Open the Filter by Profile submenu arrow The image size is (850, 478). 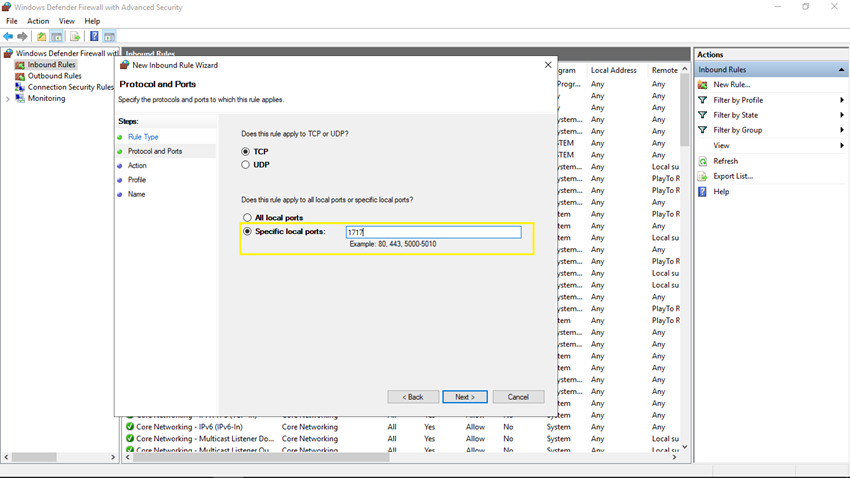[841, 100]
